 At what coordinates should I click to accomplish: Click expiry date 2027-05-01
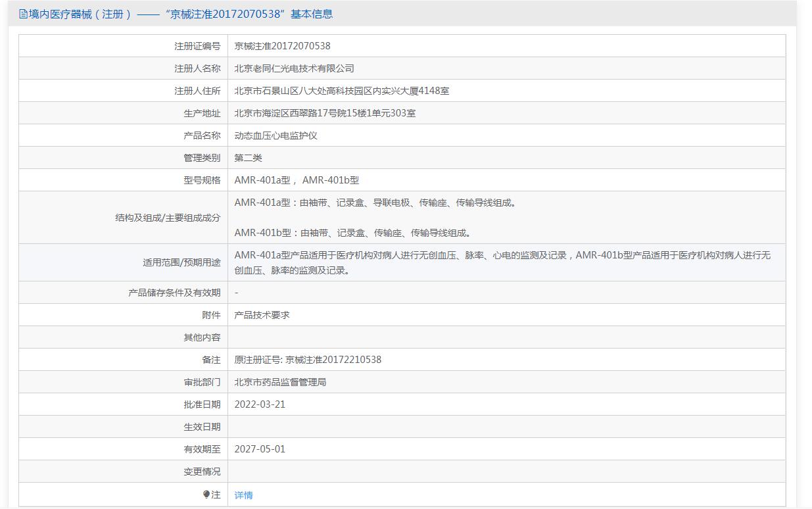pos(260,449)
